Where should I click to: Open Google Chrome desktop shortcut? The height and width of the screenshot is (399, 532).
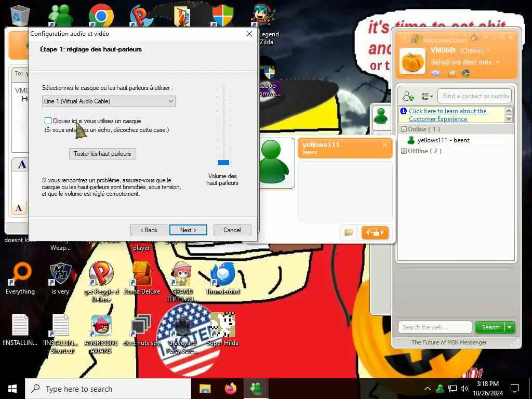[x=101, y=15]
